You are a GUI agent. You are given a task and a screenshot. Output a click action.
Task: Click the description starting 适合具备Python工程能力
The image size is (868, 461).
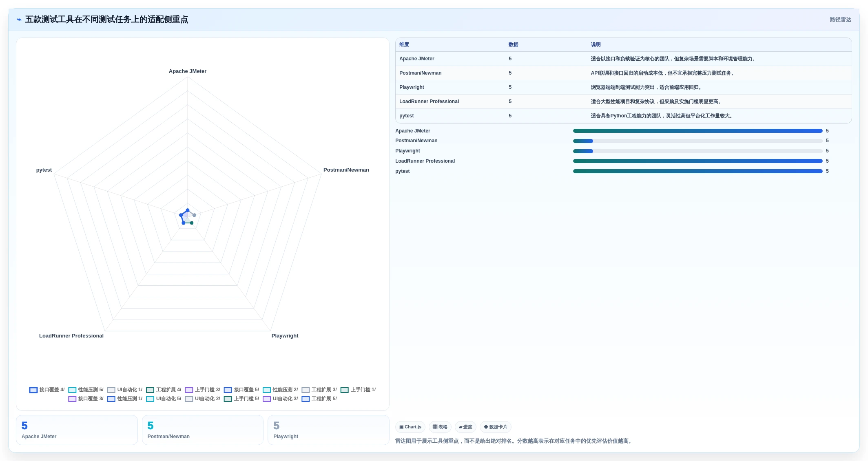tap(662, 116)
